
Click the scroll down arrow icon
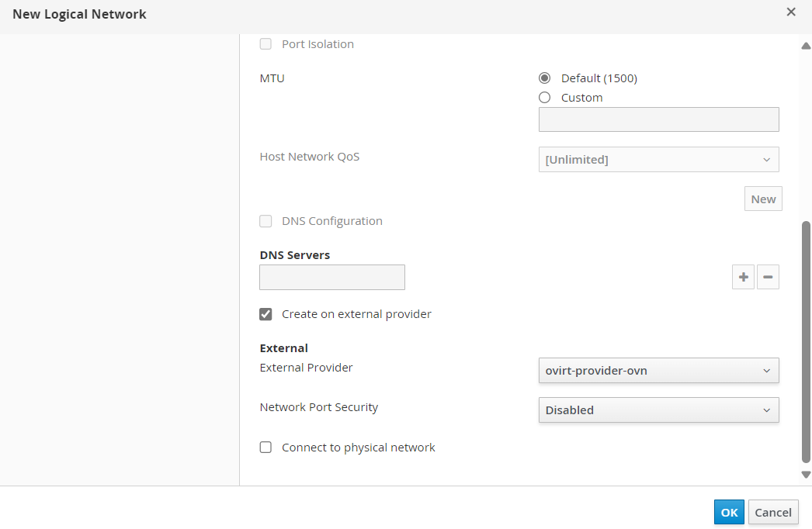tap(806, 474)
